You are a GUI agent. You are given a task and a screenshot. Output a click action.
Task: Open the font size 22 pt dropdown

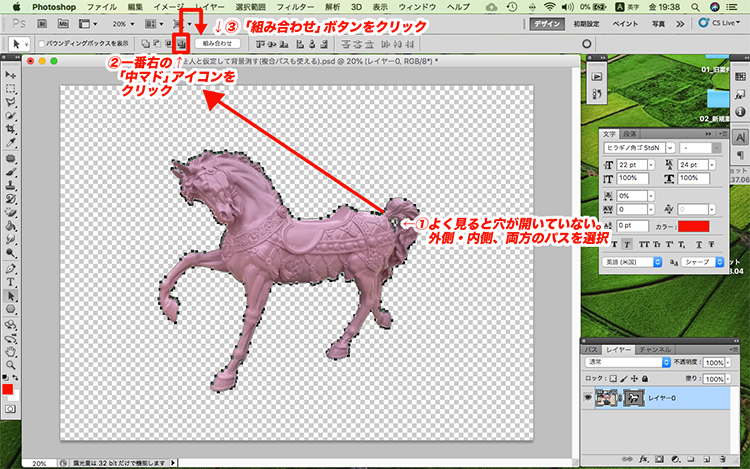(651, 165)
